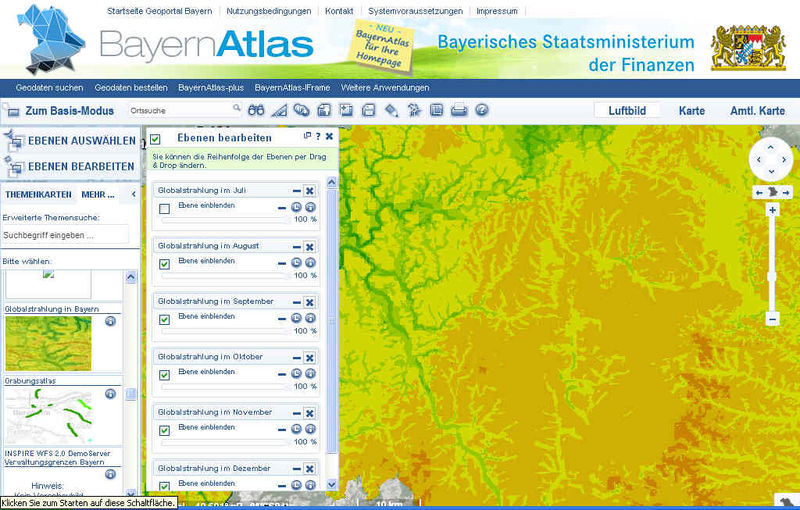
Task: Show info for Globalstrahlung im September layer
Action: tap(311, 318)
